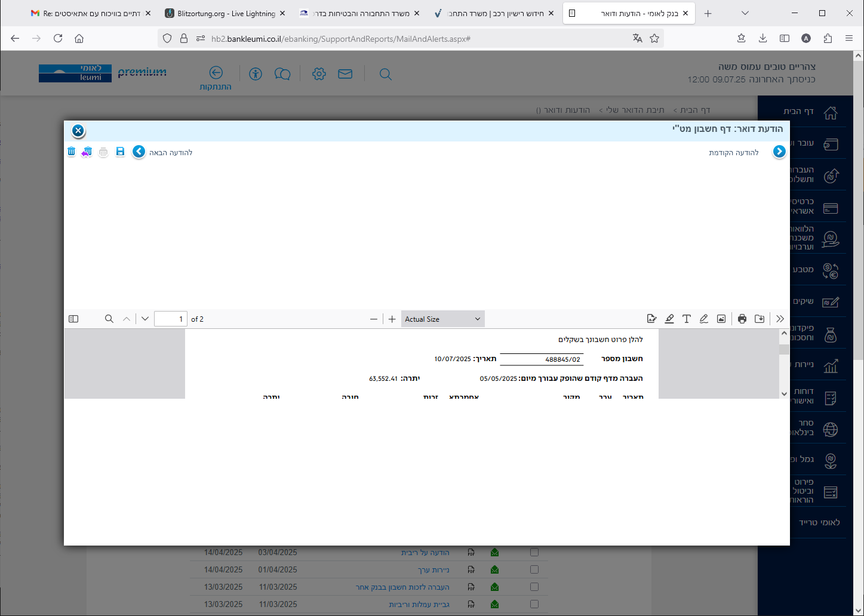Open the mail envelope icon in the bank header

345,74
